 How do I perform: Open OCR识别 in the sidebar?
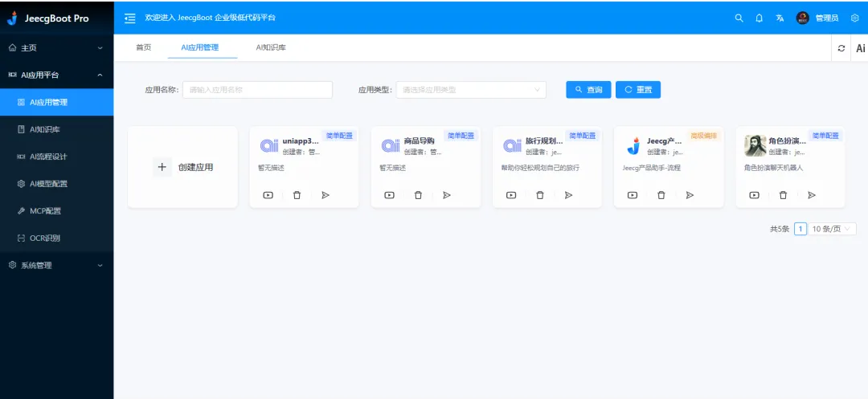pyautogui.click(x=56, y=238)
